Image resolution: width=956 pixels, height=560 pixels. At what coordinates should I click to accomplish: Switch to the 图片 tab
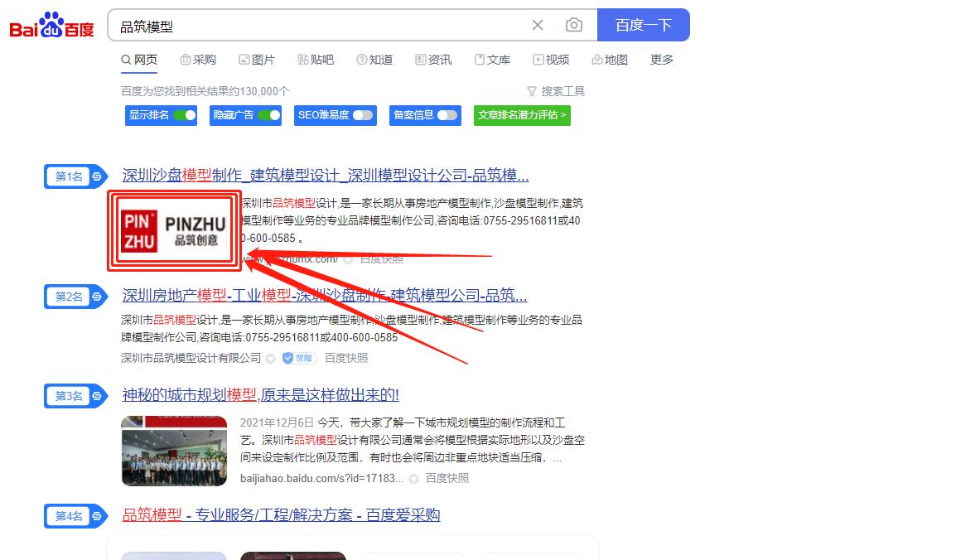(x=257, y=60)
